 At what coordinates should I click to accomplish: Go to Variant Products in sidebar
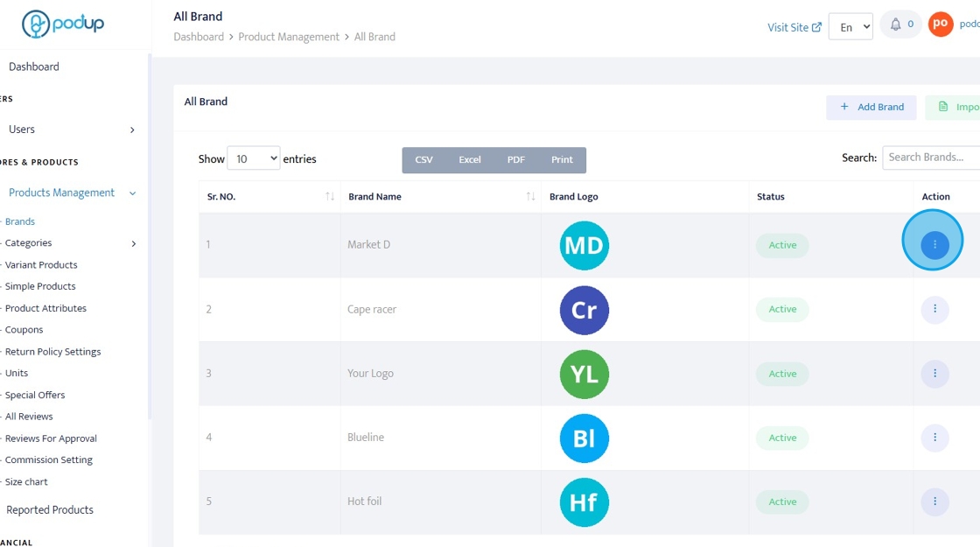[x=41, y=265]
